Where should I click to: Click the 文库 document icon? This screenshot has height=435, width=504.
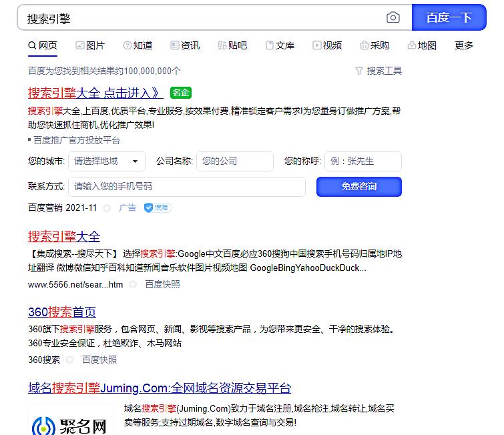pyautogui.click(x=270, y=45)
